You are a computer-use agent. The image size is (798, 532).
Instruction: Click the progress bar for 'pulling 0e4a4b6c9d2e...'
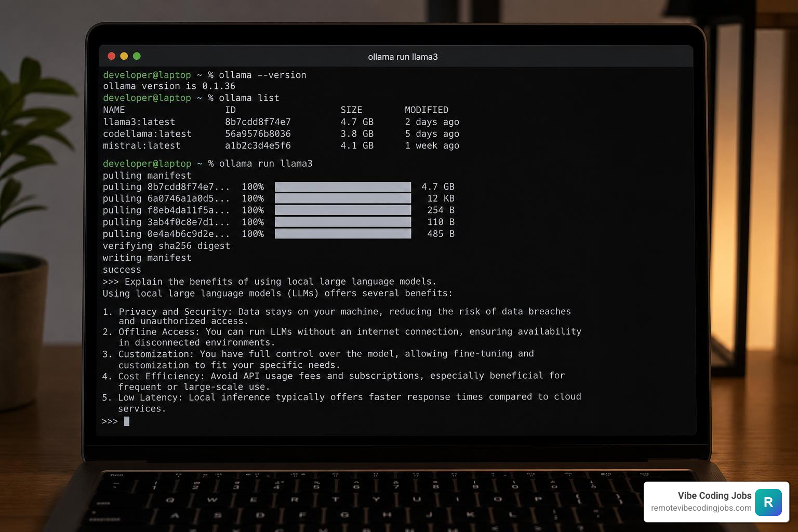click(x=343, y=234)
